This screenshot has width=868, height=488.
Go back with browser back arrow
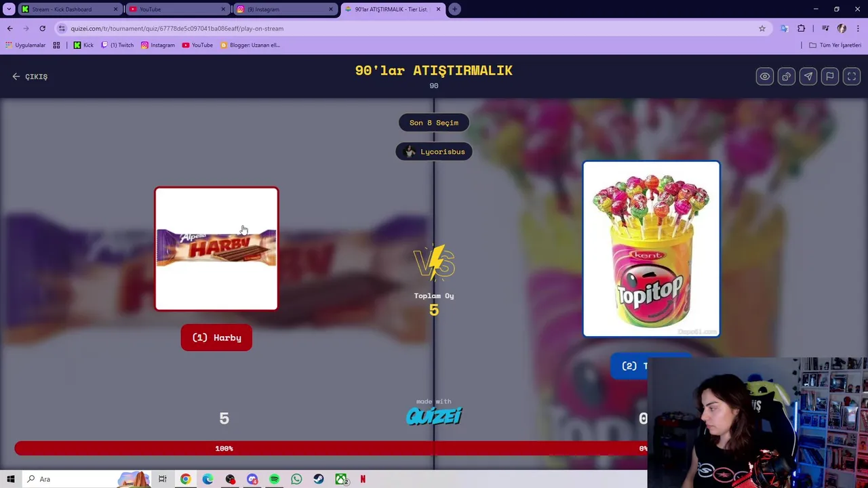(9, 28)
